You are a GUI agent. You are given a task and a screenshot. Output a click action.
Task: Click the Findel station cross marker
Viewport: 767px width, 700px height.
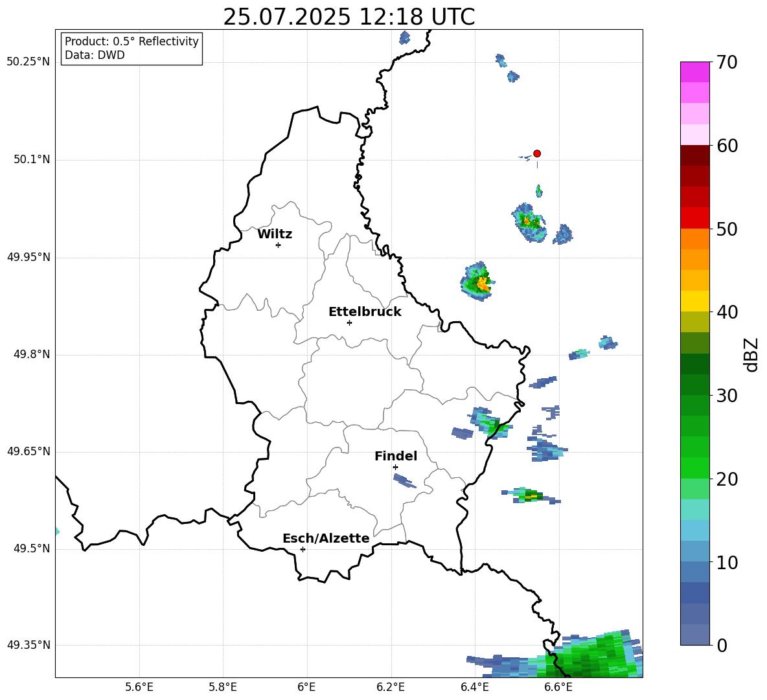(395, 468)
